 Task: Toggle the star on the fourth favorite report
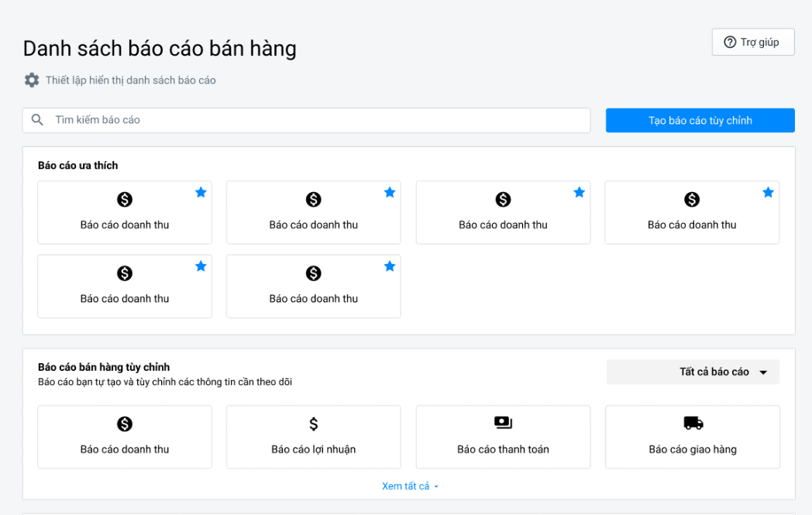(x=768, y=192)
